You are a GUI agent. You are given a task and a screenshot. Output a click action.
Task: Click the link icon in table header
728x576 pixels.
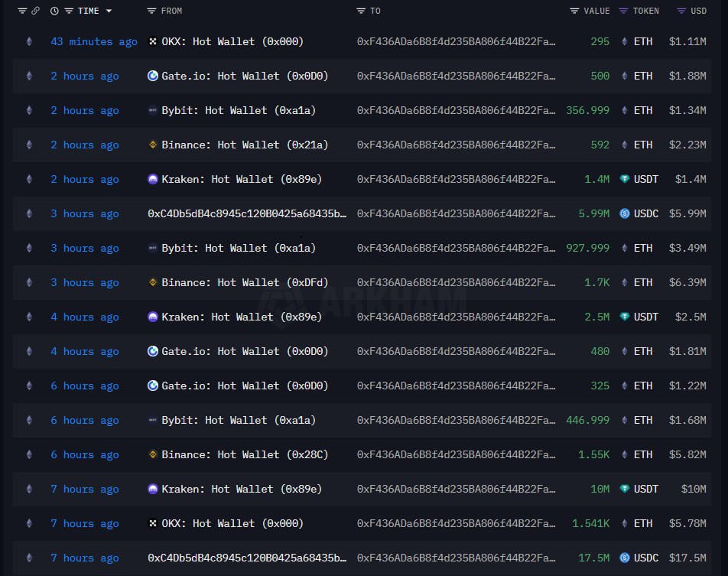[35, 11]
